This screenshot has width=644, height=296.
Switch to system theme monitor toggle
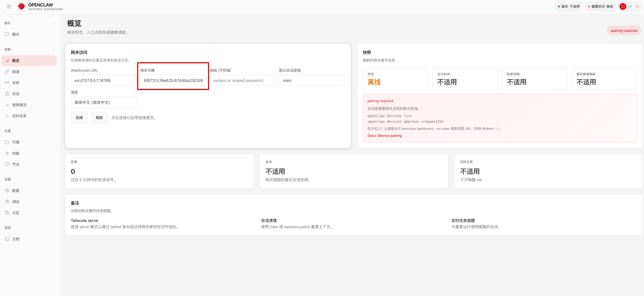click(x=623, y=6)
